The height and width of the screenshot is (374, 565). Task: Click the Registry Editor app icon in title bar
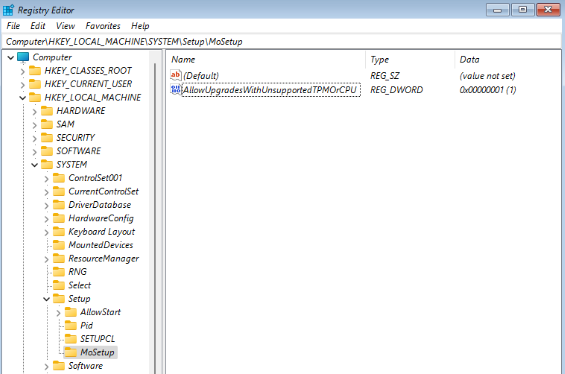click(8, 10)
